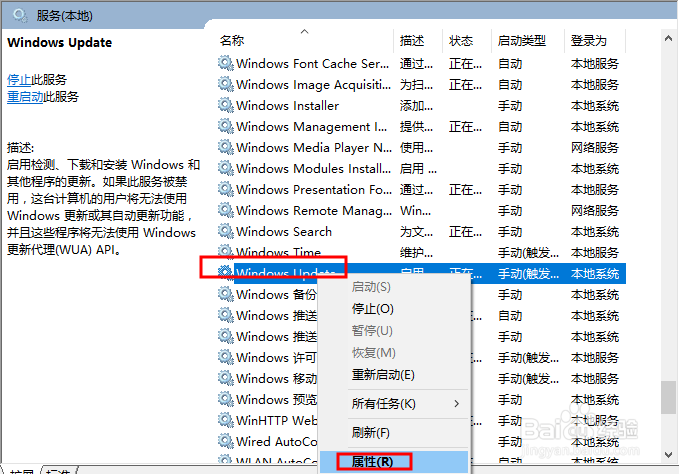The height and width of the screenshot is (474, 679).
Task: Click 手动(触发... in the Windows Time row
Action: [x=528, y=252]
